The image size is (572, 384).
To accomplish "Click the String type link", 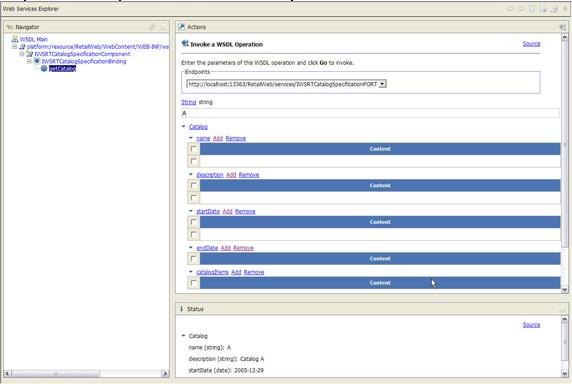I will 189,102.
